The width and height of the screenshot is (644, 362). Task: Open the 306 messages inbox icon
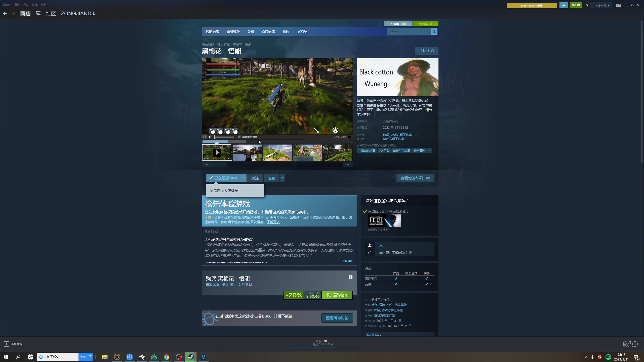click(x=576, y=5)
